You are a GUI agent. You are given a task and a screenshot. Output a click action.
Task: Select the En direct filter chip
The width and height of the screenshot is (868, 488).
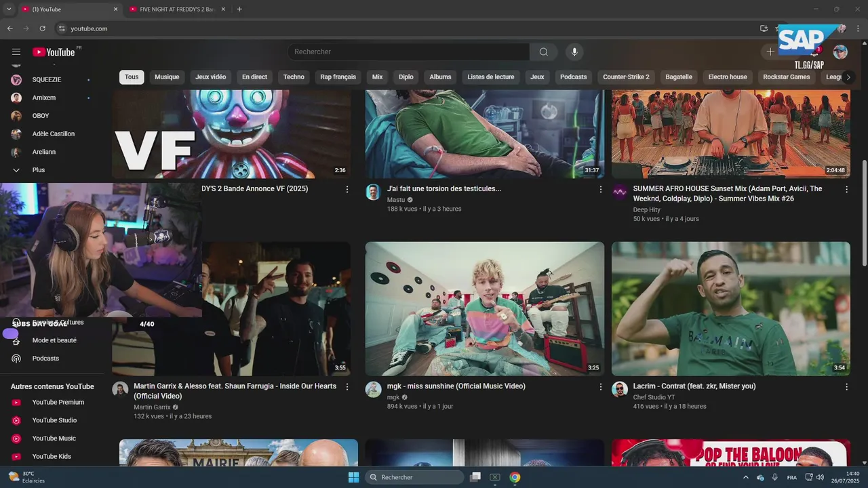254,77
